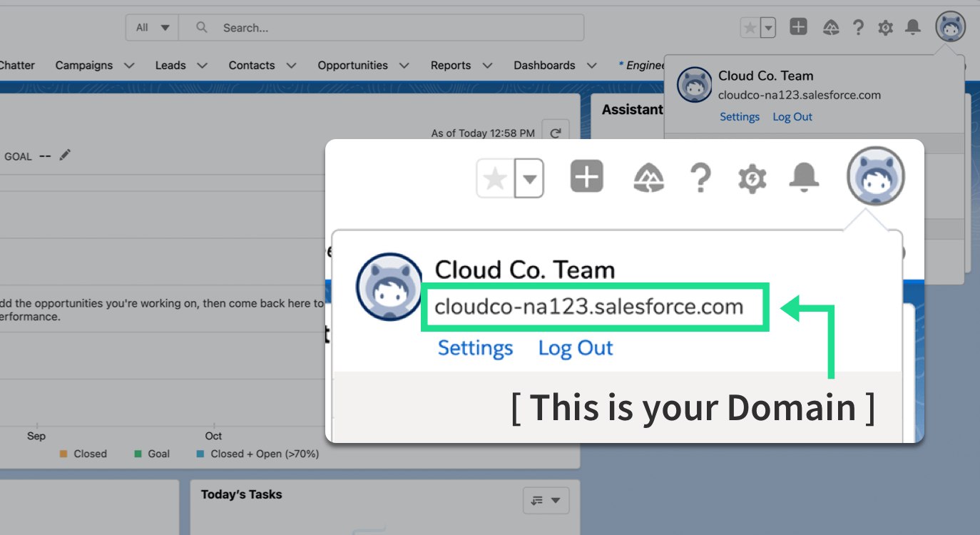This screenshot has width=980, height=535.
Task: Click the Favorites star in the magnified callout
Action: 495,178
